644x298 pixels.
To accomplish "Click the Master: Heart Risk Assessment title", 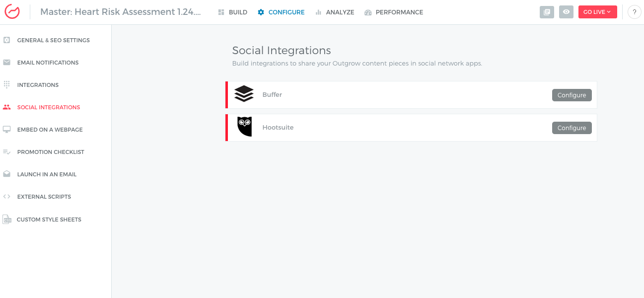I will click(121, 12).
